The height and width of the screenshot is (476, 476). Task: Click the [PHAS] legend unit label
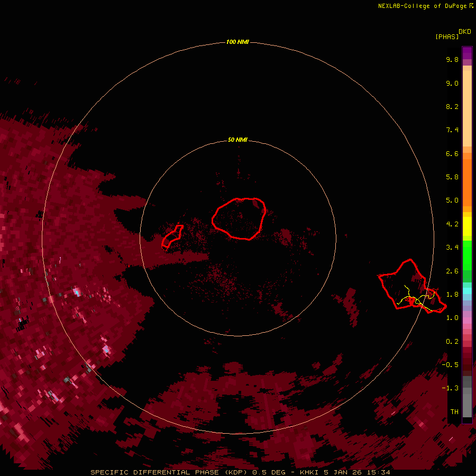click(x=447, y=36)
